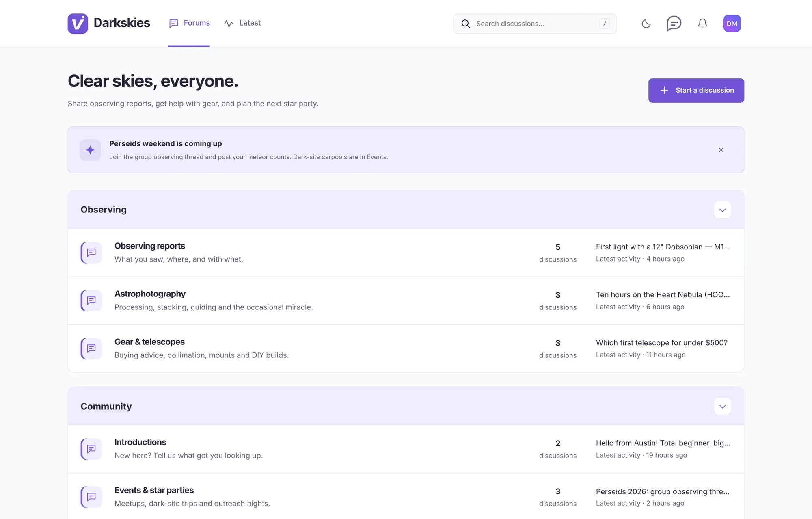Collapse the Observing category
812x519 pixels.
pos(722,210)
